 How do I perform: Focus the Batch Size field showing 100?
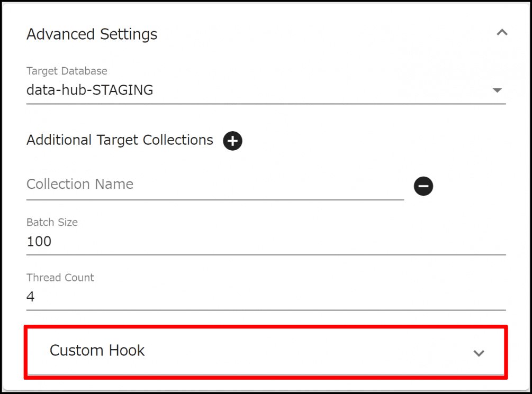(x=39, y=242)
